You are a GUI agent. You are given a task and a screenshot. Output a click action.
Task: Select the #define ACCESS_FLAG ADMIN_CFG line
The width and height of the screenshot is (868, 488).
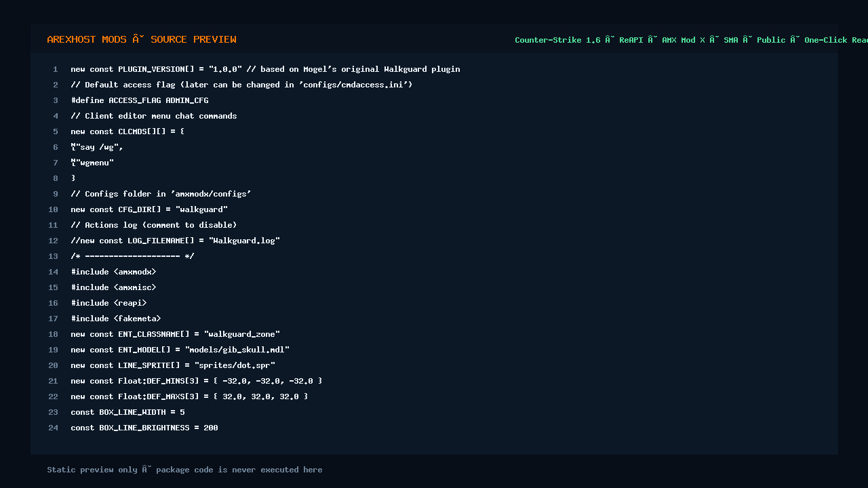(140, 100)
